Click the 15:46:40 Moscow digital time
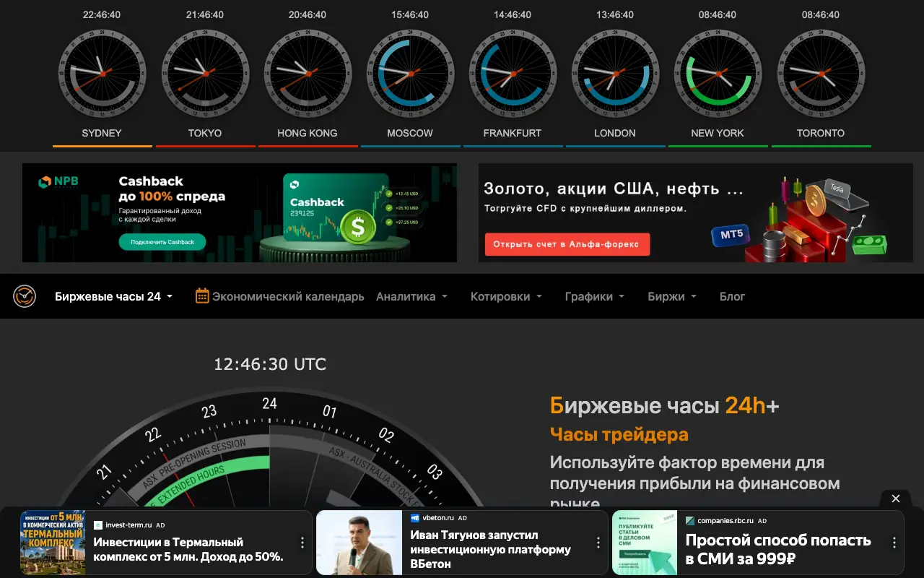The width and height of the screenshot is (924, 578). [410, 14]
